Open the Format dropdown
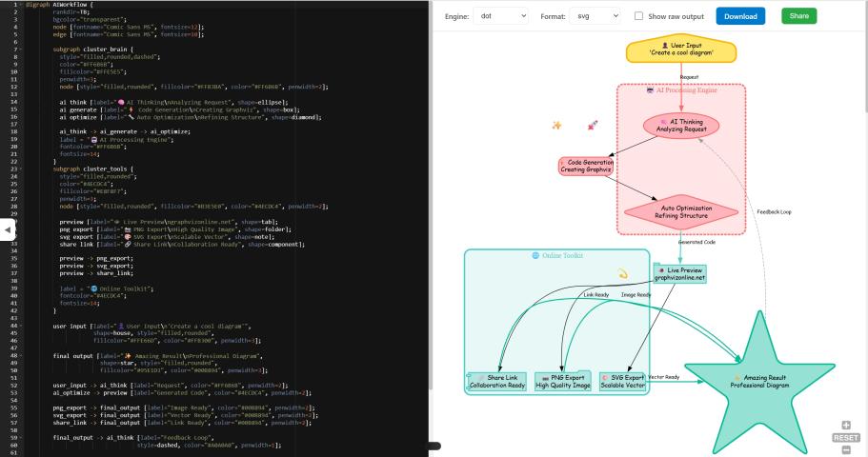 (x=594, y=16)
